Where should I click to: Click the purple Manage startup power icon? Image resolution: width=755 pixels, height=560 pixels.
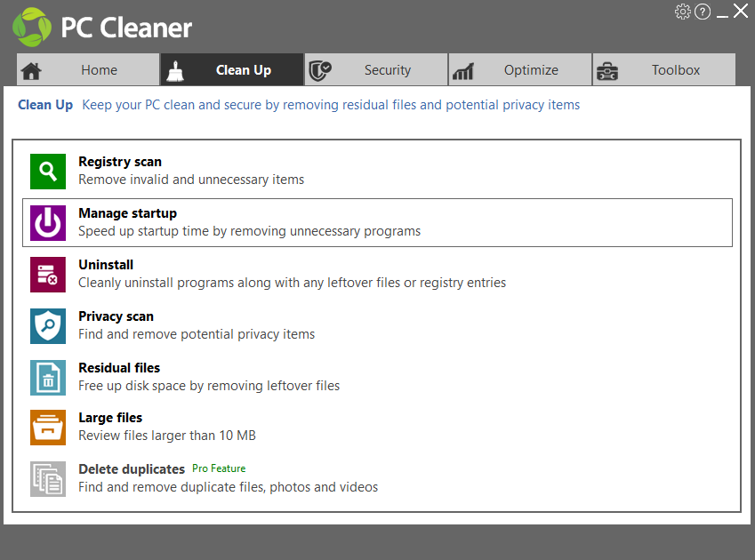(x=48, y=223)
